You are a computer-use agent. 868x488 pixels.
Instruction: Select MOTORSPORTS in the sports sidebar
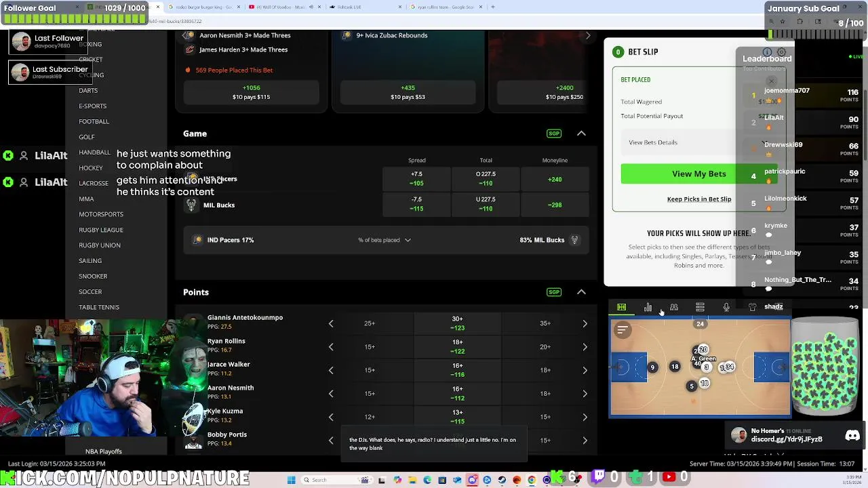pos(101,214)
